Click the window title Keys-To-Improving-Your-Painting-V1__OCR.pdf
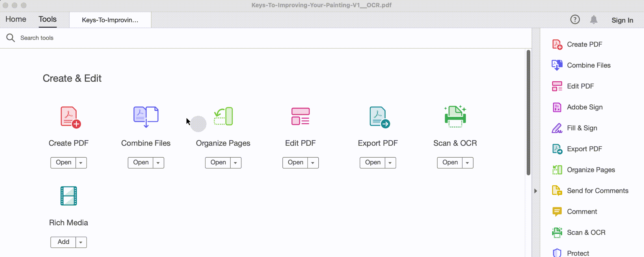This screenshot has height=257, width=644. 322,5
